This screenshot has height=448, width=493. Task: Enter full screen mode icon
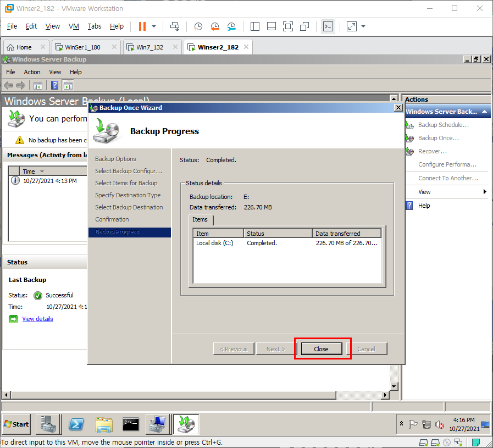(287, 26)
